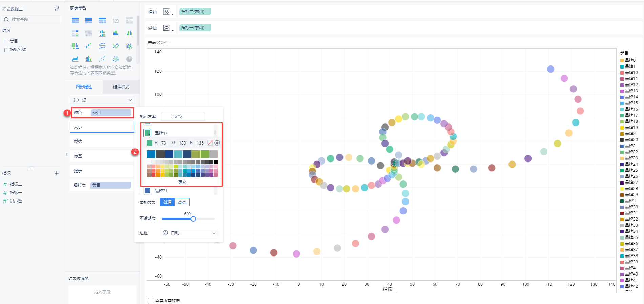The width and height of the screenshot is (644, 304).
Task: Click the automatic color A icon
Action: (217, 143)
